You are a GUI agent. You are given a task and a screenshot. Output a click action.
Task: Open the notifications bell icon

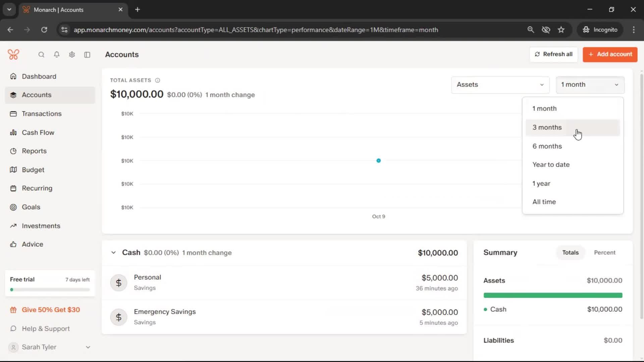point(57,55)
